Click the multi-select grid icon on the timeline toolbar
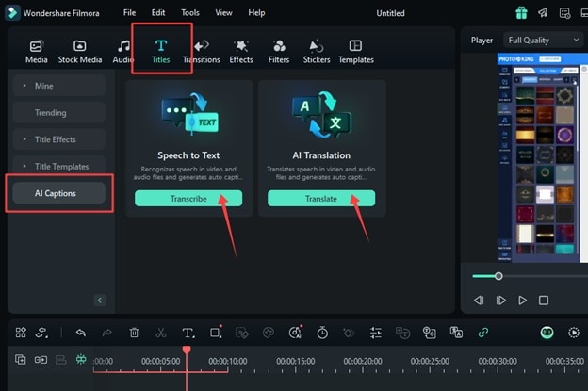588x391 pixels. [x=21, y=333]
